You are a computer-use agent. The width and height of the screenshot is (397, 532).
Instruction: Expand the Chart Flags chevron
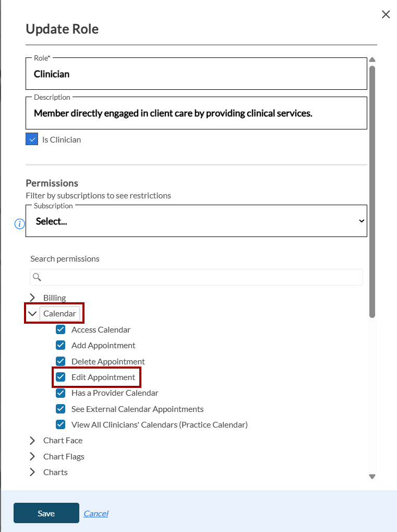pos(32,456)
